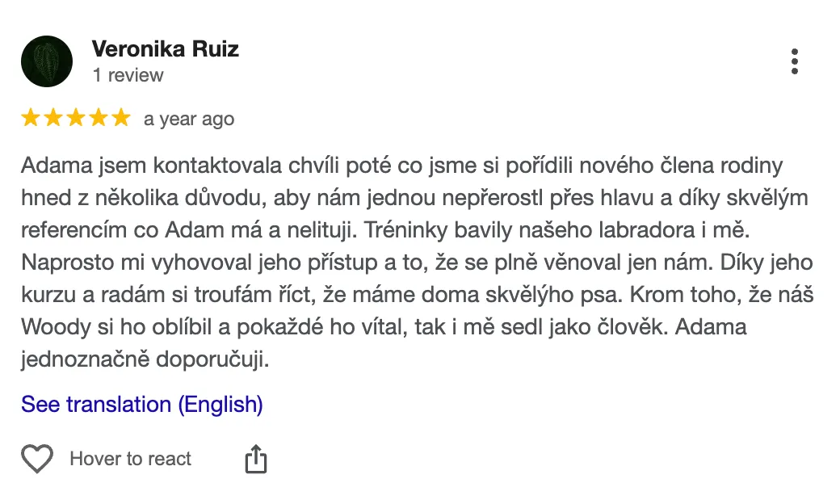
Task: Open Veronika Ruiz's profile avatar
Action: pyautogui.click(x=47, y=61)
